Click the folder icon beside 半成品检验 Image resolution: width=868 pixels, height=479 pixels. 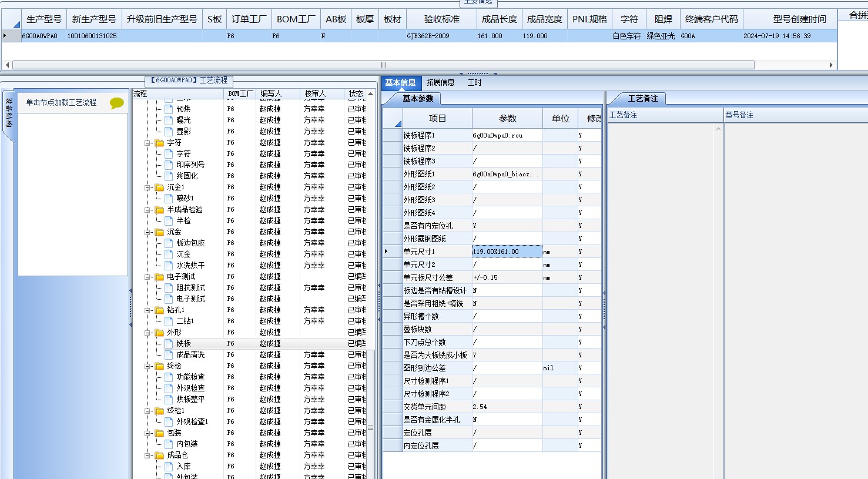(159, 210)
